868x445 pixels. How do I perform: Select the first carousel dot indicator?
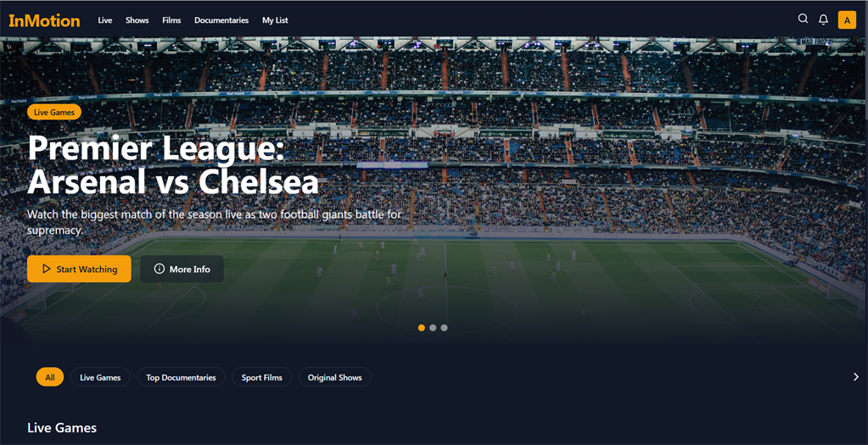(421, 328)
